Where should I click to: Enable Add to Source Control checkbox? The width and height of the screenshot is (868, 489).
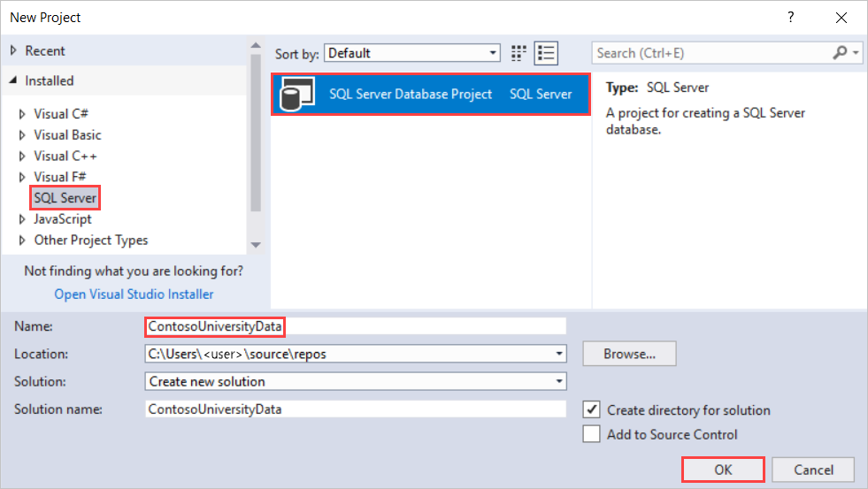point(592,434)
